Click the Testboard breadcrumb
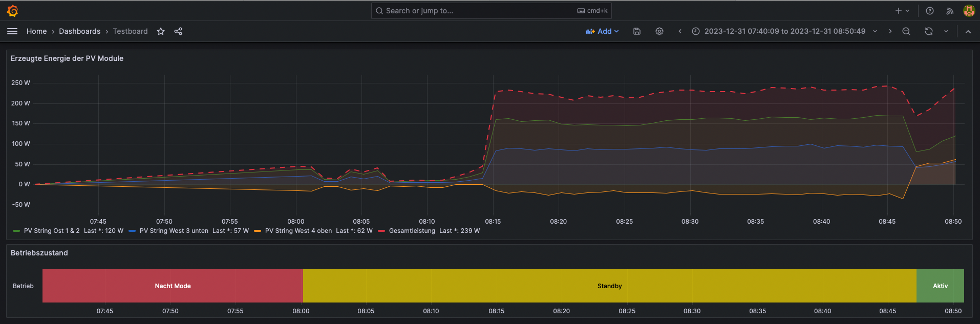Screen dimensions: 980x324 131,31
